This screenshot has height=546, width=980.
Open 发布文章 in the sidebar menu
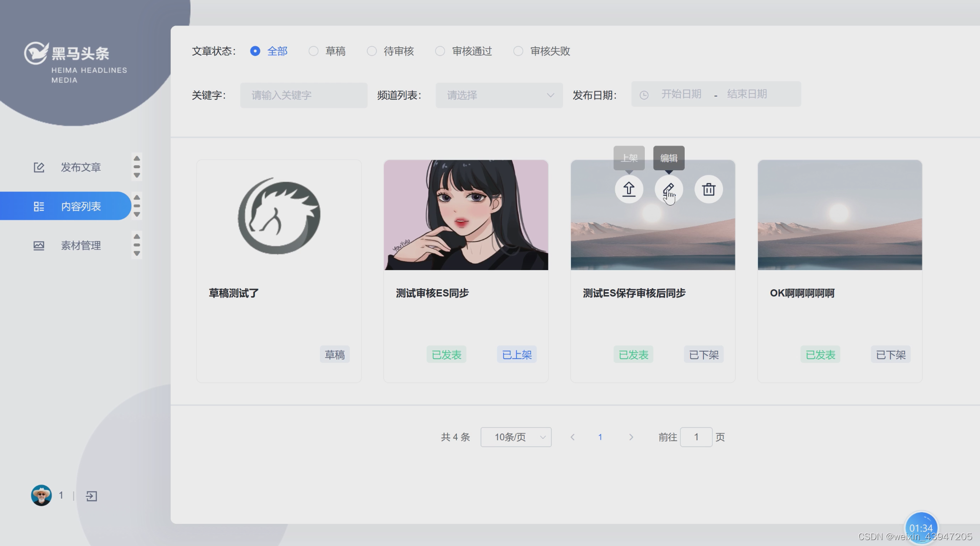coord(81,167)
